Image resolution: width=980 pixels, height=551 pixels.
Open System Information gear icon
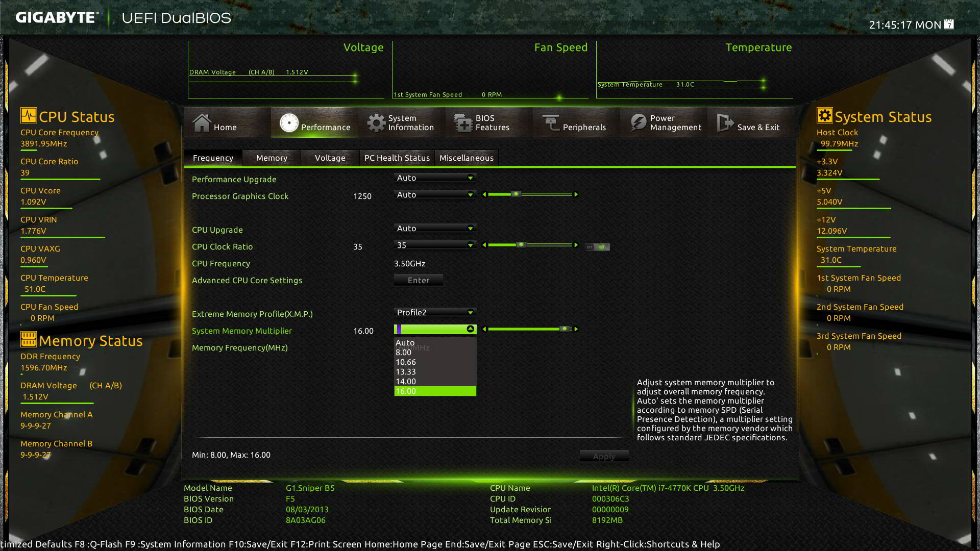[376, 122]
